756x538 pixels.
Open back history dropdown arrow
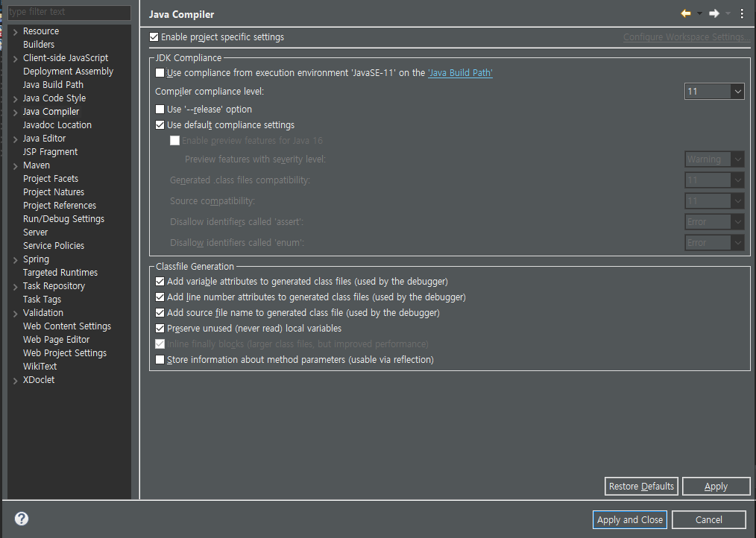pos(699,13)
